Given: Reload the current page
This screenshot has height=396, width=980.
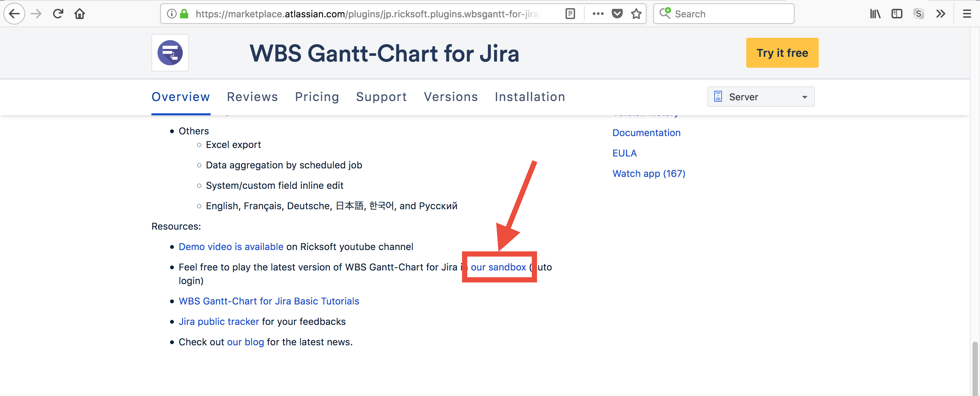Looking at the screenshot, I should 58,14.
